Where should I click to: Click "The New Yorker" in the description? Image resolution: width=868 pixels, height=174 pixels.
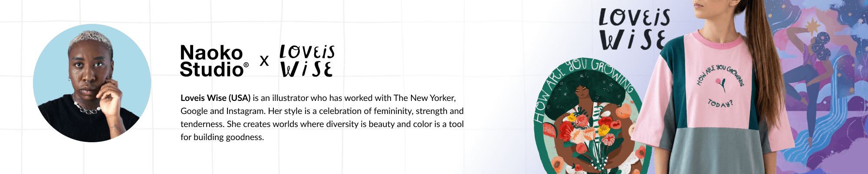pyautogui.click(x=424, y=98)
